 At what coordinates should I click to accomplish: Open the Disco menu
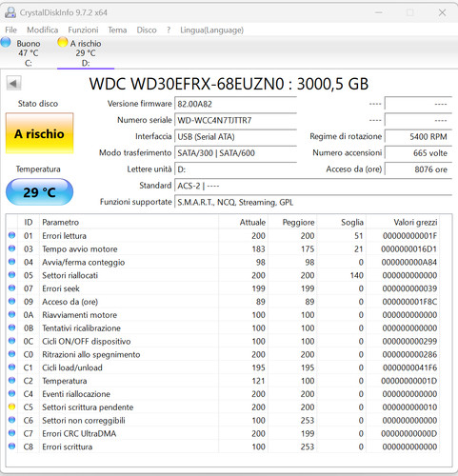tap(147, 30)
